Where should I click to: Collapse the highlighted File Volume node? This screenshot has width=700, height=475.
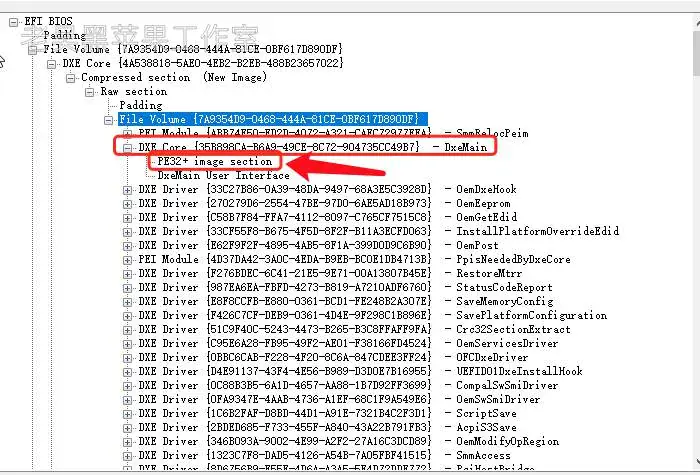108,120
